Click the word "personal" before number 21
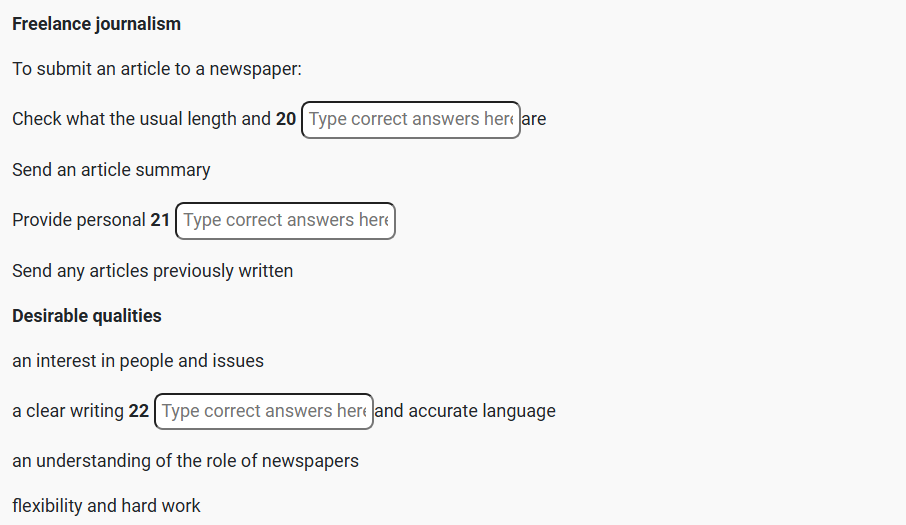Viewport: 906px width, 525px height. click(112, 220)
